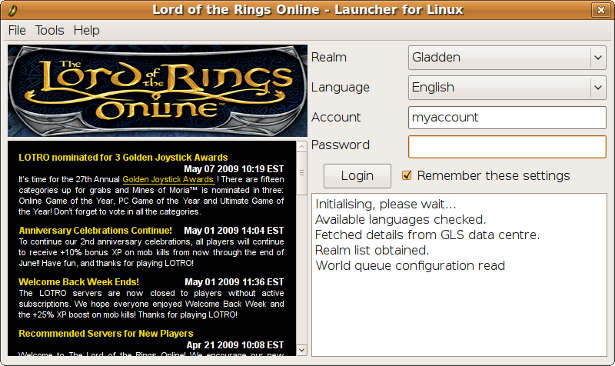Click date May 01 2009 11:36 EST

pyautogui.click(x=234, y=282)
